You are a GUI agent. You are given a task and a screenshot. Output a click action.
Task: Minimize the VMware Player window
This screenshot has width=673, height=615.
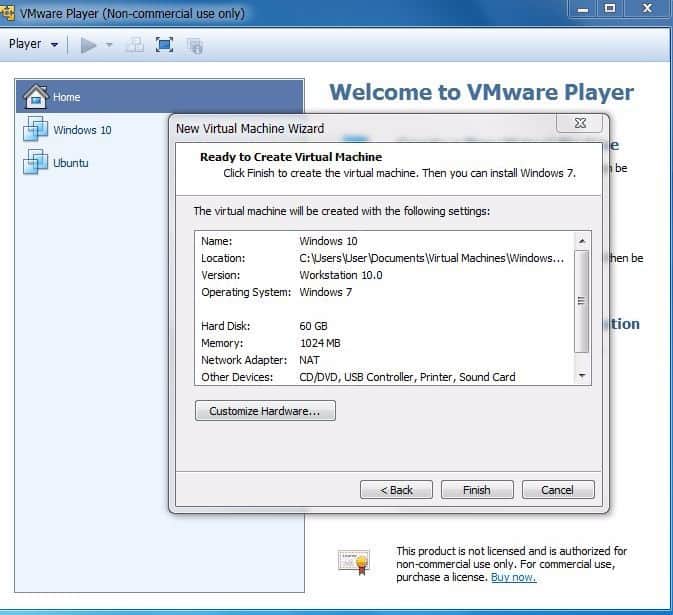coord(582,9)
